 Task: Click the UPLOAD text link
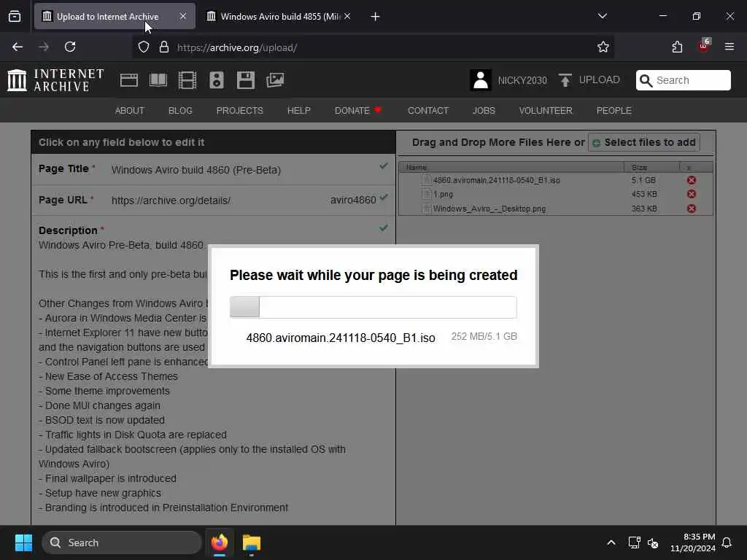point(600,80)
